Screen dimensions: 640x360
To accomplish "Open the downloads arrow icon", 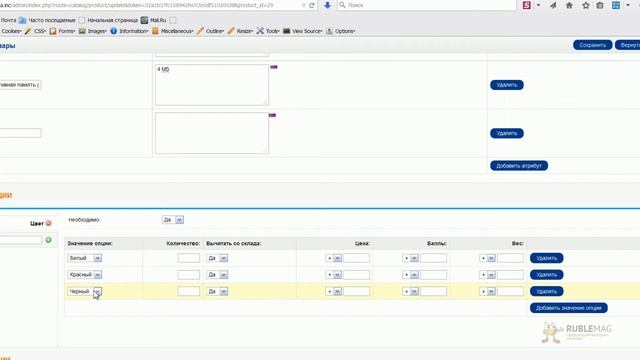I will pyautogui.click(x=327, y=5).
